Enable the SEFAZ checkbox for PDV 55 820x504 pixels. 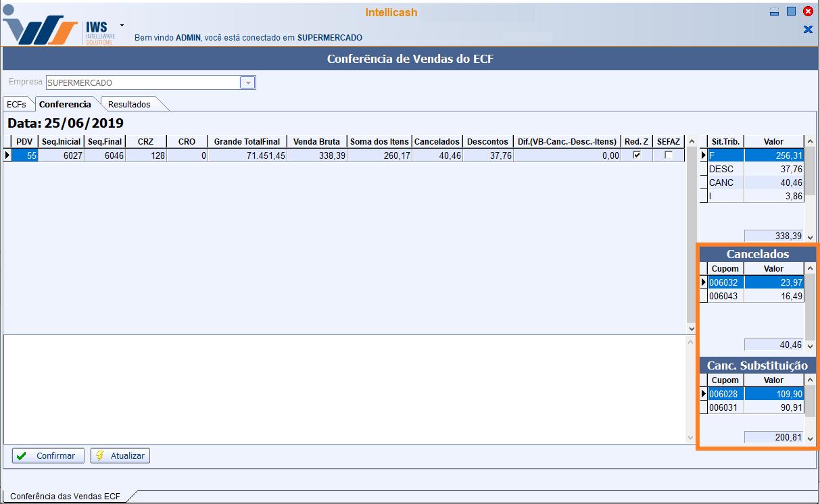pyautogui.click(x=669, y=155)
